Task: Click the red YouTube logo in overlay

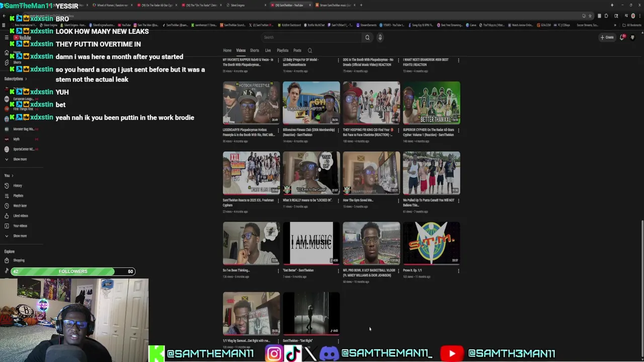Action: [452, 353]
